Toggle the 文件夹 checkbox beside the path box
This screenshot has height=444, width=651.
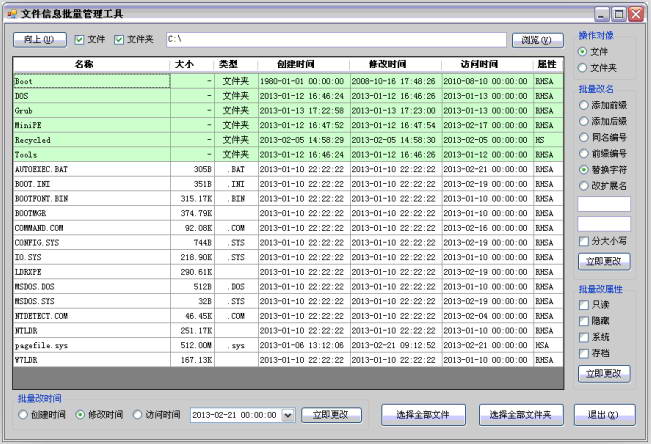pyautogui.click(x=119, y=39)
